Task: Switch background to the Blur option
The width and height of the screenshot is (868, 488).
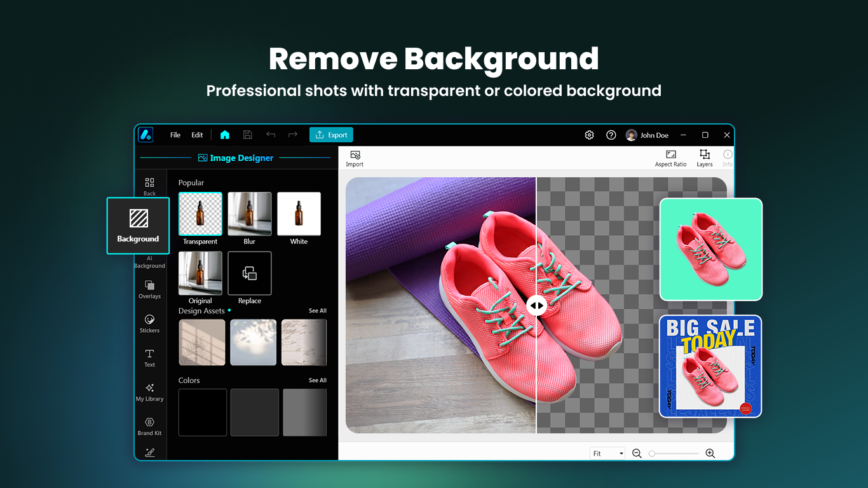Action: point(249,213)
